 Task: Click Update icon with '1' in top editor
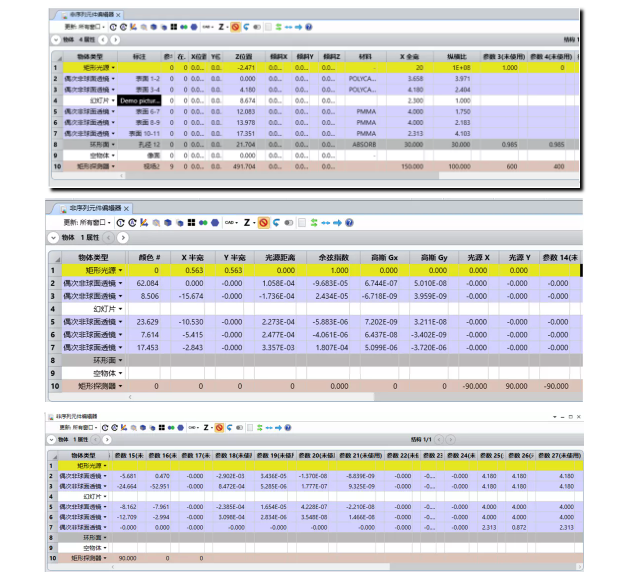pos(113,27)
